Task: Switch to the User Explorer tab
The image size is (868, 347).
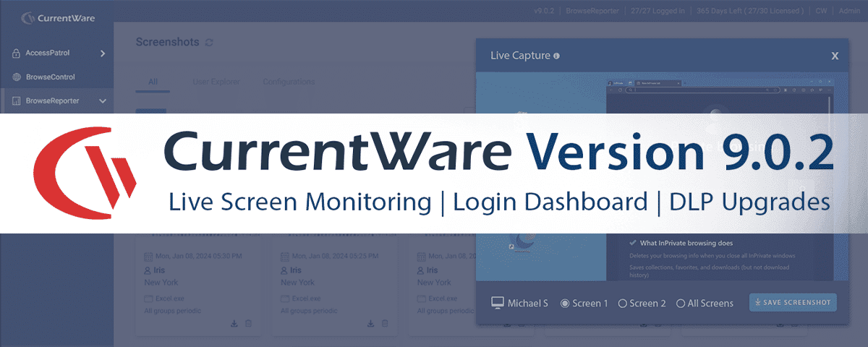Action: pyautogui.click(x=216, y=82)
